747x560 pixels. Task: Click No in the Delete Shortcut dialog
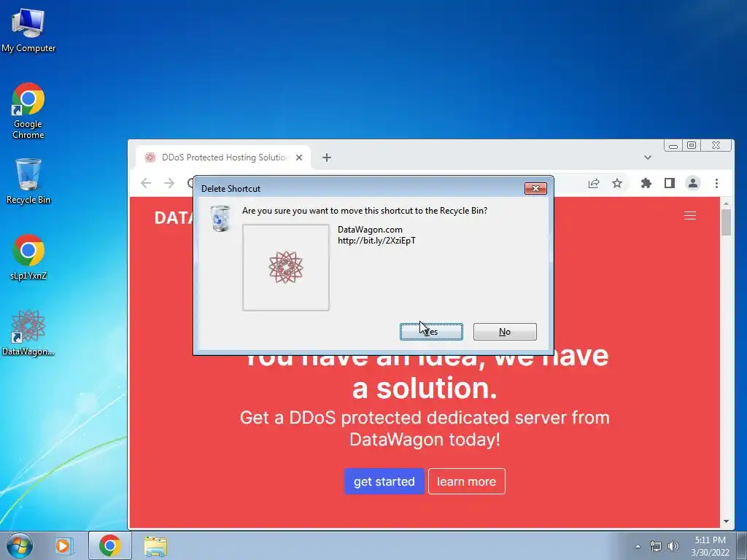pyautogui.click(x=505, y=332)
